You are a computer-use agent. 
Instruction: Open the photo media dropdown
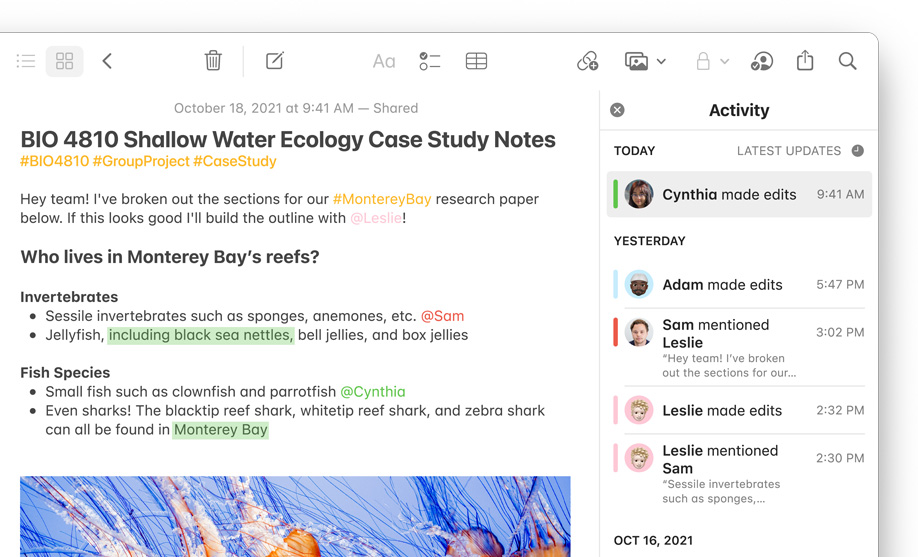coord(645,62)
